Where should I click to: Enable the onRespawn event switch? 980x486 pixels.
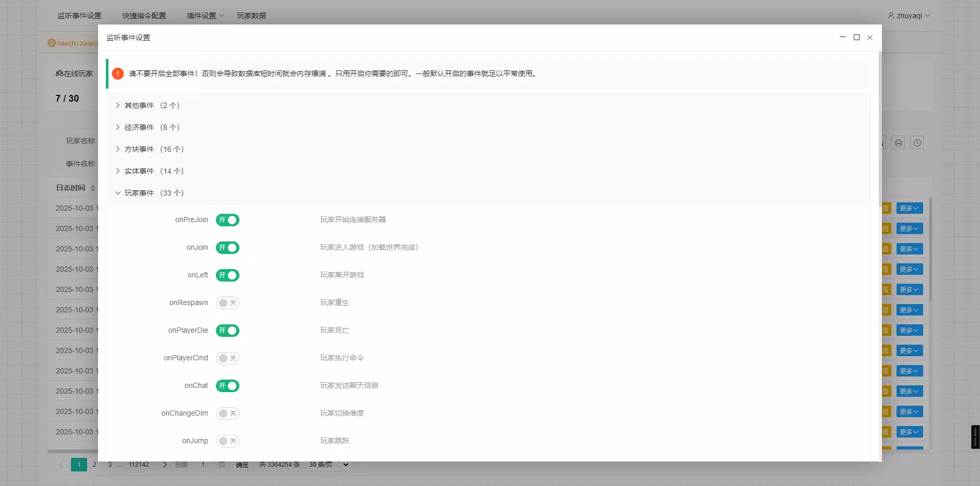coord(227,303)
